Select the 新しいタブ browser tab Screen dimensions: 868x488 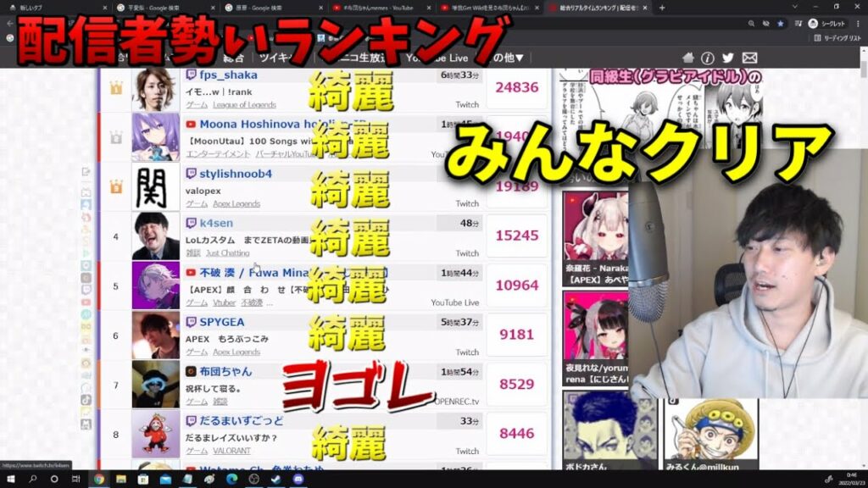tap(51, 8)
